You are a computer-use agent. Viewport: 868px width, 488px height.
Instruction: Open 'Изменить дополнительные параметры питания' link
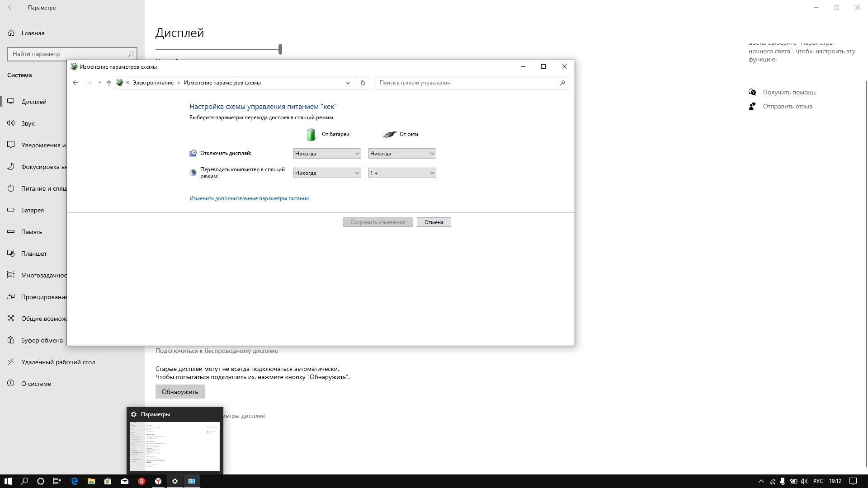249,198
